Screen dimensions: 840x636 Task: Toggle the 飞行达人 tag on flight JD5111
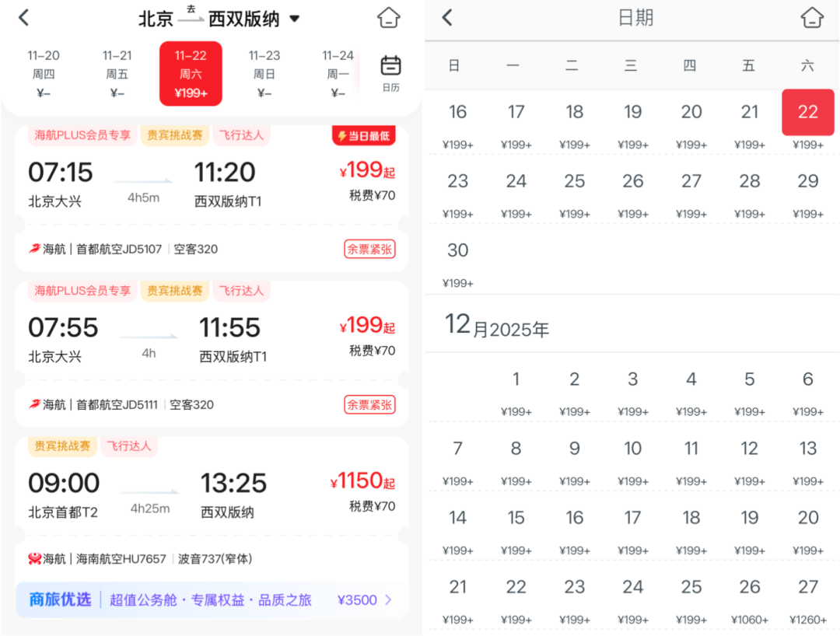click(242, 291)
